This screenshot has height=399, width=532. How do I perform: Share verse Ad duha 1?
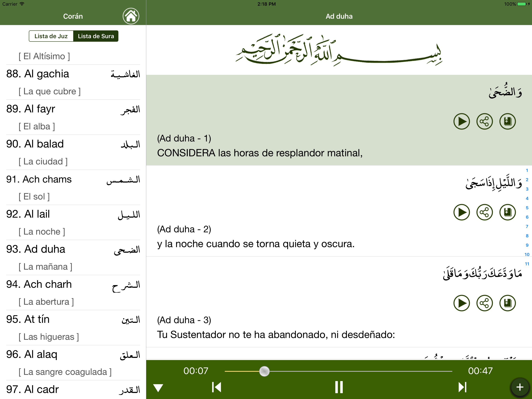[x=484, y=121]
